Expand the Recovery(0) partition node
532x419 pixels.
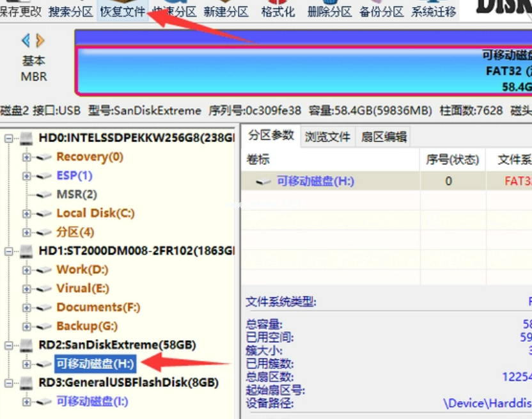26,157
